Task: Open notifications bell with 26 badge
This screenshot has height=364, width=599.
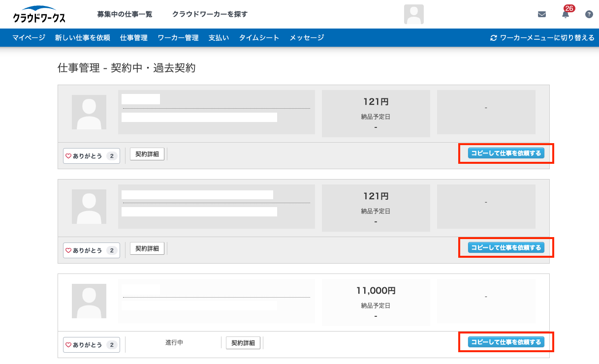Action: (x=566, y=14)
